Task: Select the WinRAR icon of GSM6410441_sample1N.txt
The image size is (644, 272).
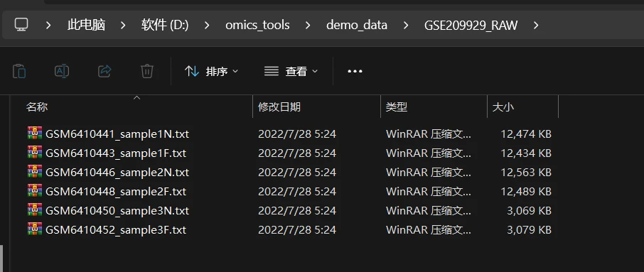Action: click(x=35, y=134)
